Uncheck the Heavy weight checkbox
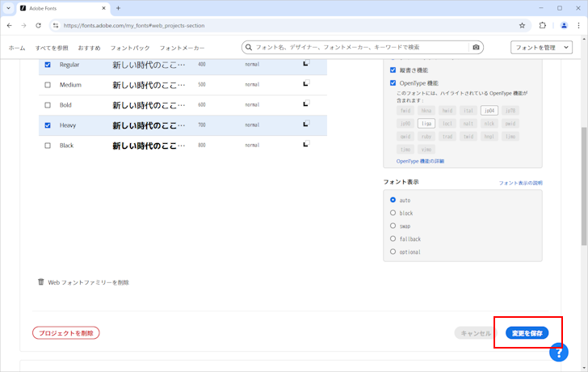The height and width of the screenshot is (372, 588). click(48, 125)
